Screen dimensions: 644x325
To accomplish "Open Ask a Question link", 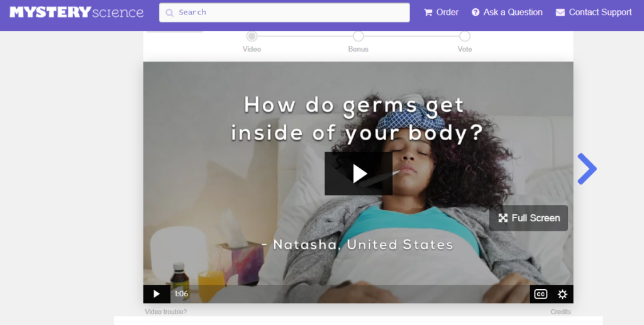I will point(508,13).
